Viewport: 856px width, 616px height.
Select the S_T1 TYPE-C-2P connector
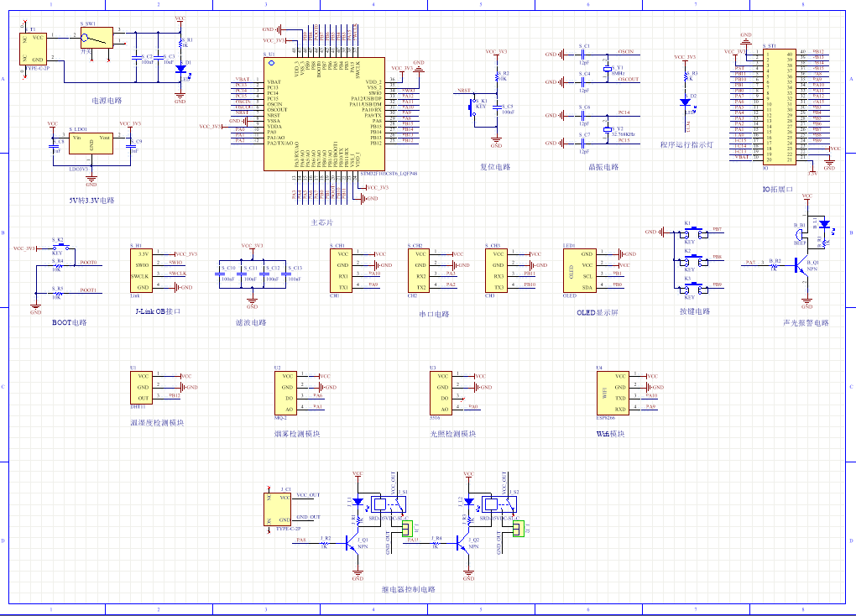(33, 49)
